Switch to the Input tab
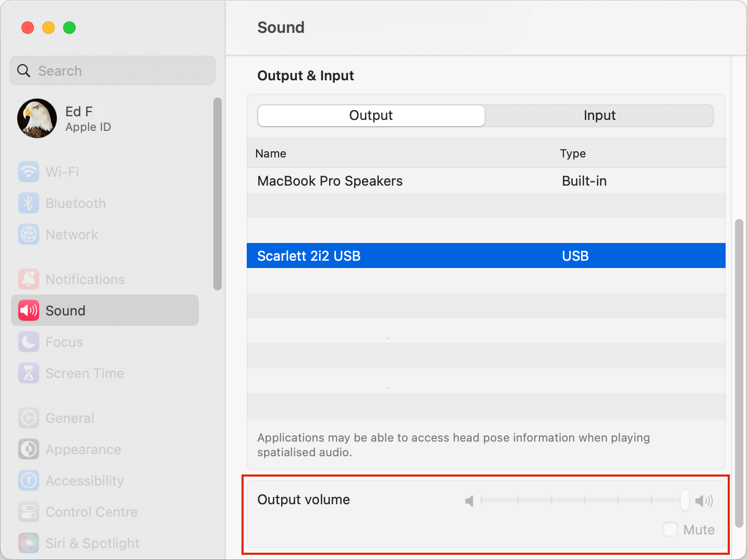Image resolution: width=747 pixels, height=560 pixels. pos(599,115)
